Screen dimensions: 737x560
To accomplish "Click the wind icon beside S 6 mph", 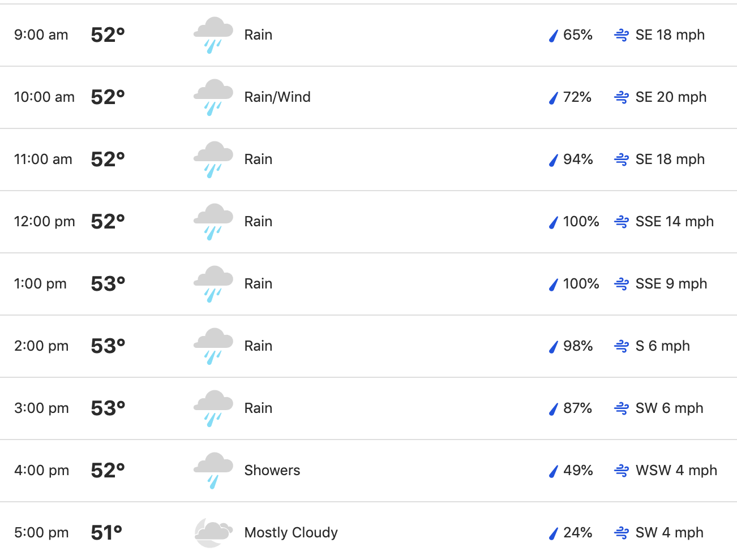I will pyautogui.click(x=622, y=346).
